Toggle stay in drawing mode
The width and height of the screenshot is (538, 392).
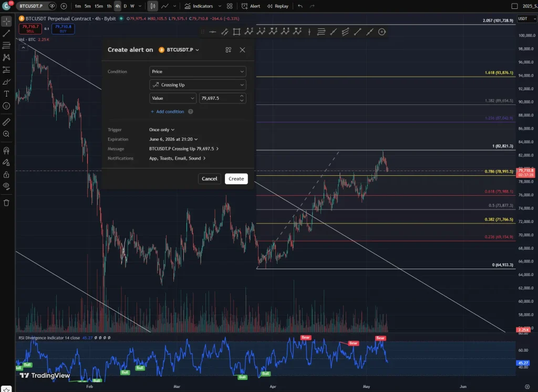6,163
